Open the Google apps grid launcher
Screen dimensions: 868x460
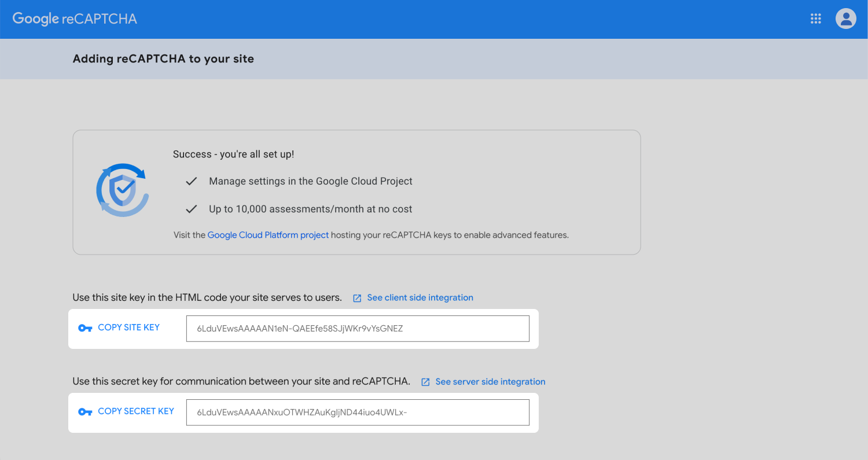coord(815,19)
